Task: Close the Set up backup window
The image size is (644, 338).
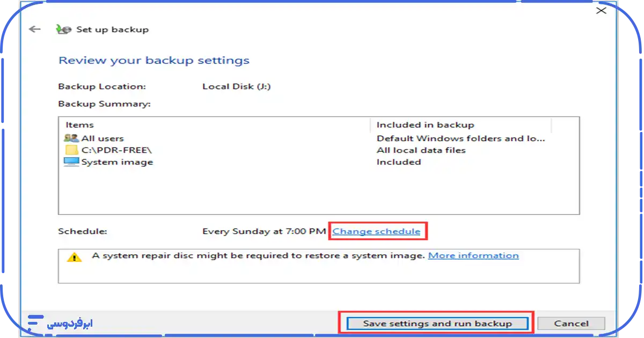Action: pyautogui.click(x=601, y=11)
